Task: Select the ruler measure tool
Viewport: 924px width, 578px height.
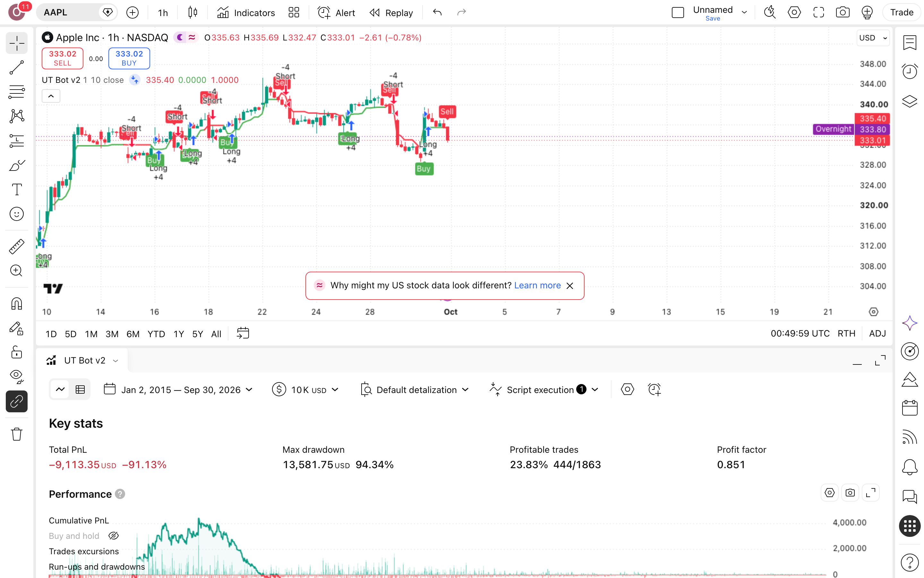Action: click(x=16, y=247)
